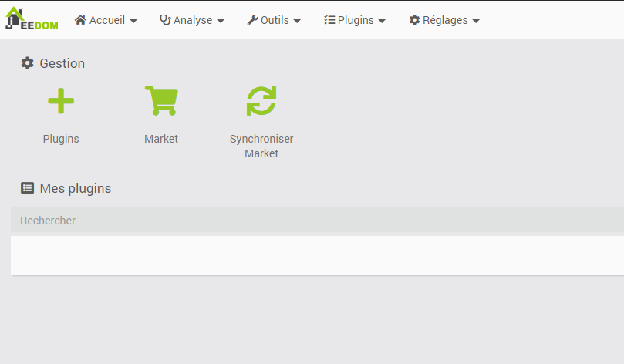624x364 pixels.
Task: Click the Gestion heading text
Action: tap(62, 63)
